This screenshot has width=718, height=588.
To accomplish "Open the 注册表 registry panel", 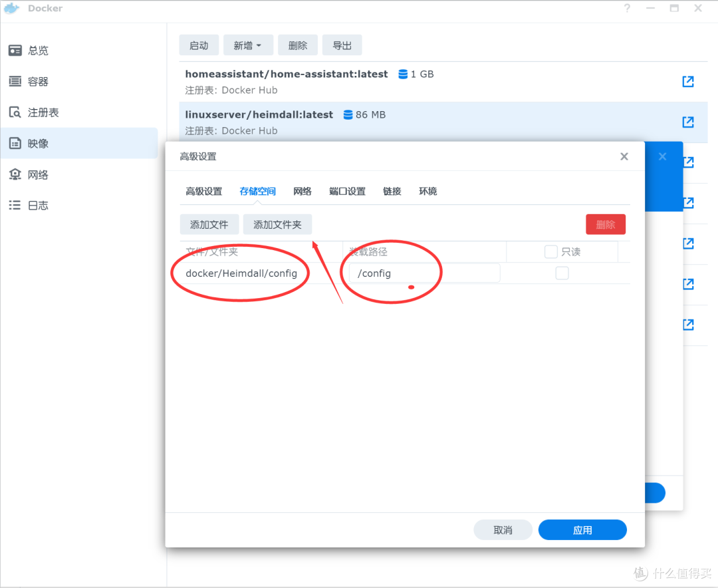I will coord(40,112).
